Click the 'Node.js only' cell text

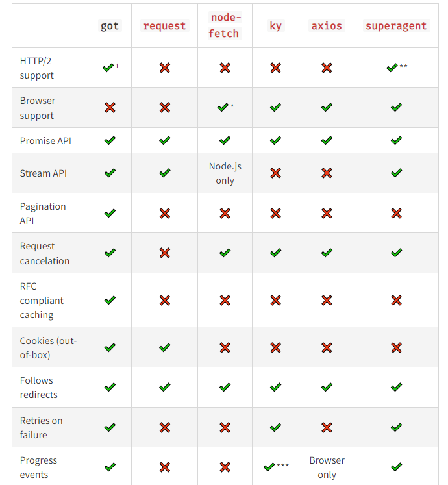coord(225,173)
